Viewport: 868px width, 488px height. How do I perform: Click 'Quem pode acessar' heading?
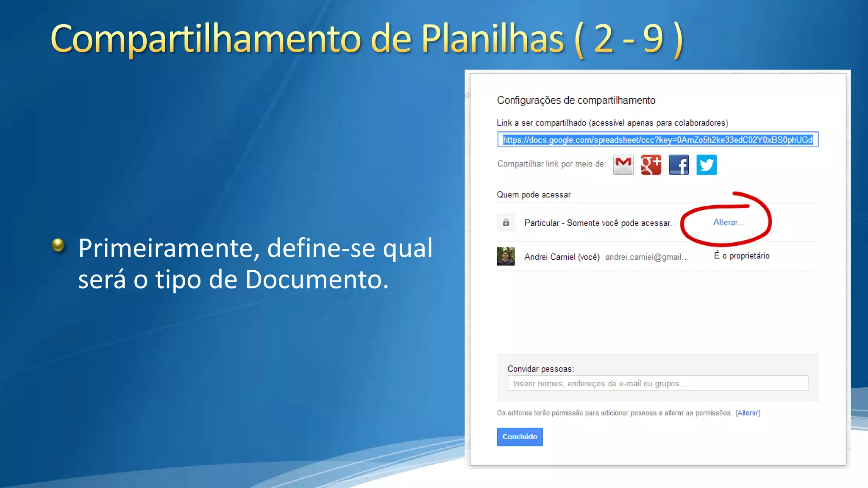point(534,194)
